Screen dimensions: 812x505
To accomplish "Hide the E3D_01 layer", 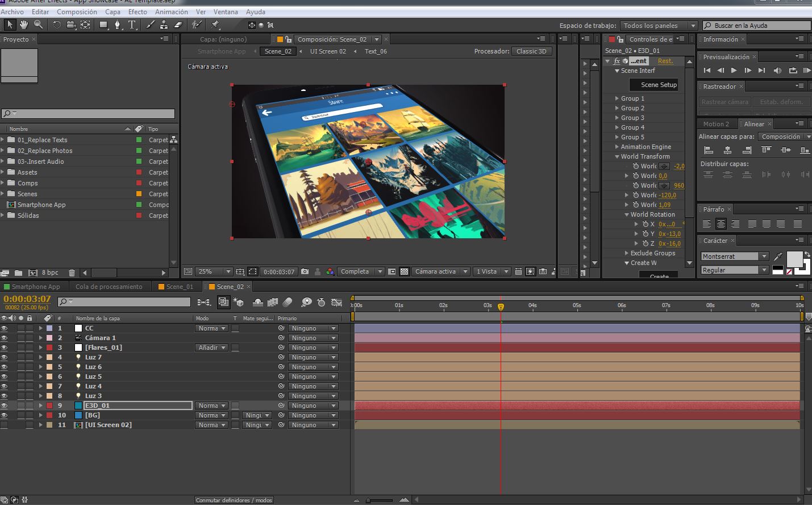I will pos(5,405).
